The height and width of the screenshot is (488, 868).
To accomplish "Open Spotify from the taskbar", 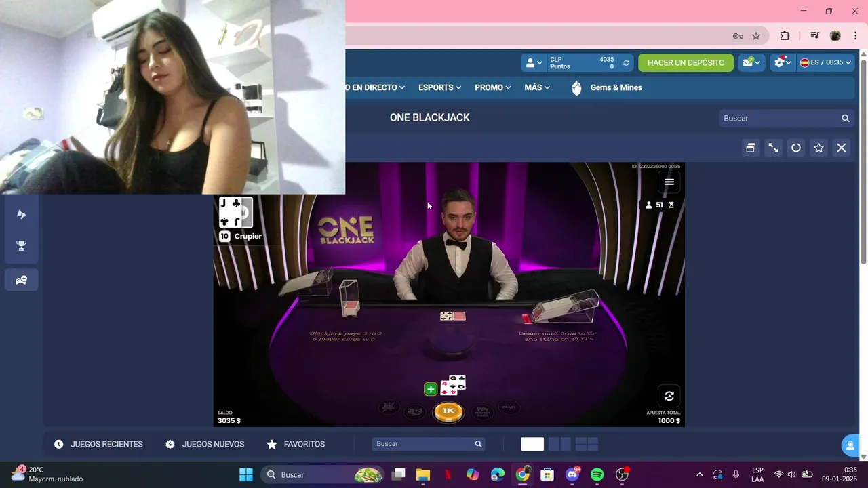I will pyautogui.click(x=597, y=474).
